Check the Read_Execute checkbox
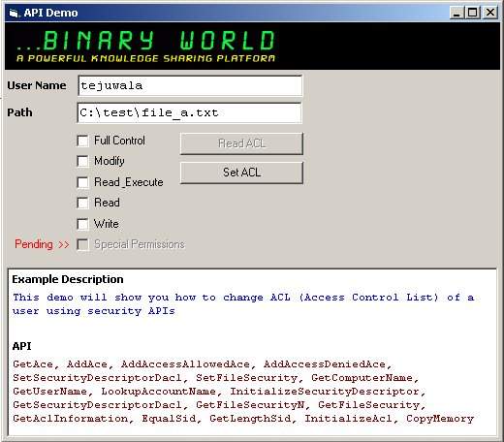 click(82, 182)
